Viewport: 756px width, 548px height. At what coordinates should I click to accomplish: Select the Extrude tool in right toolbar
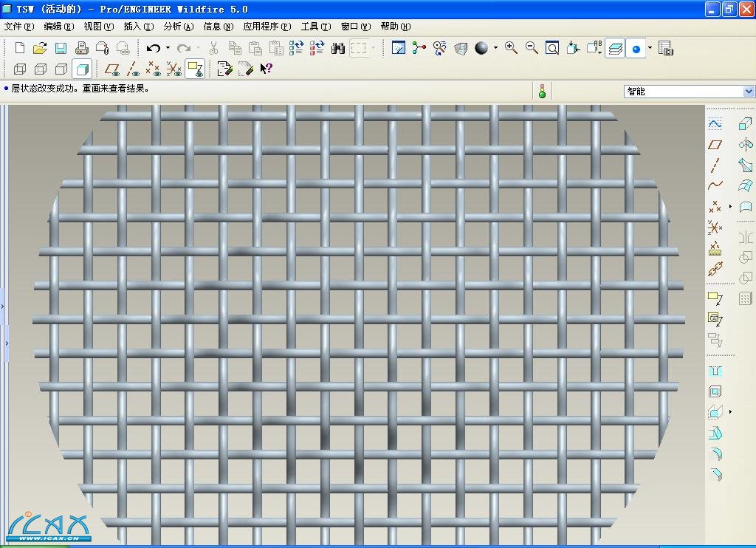pyautogui.click(x=746, y=124)
